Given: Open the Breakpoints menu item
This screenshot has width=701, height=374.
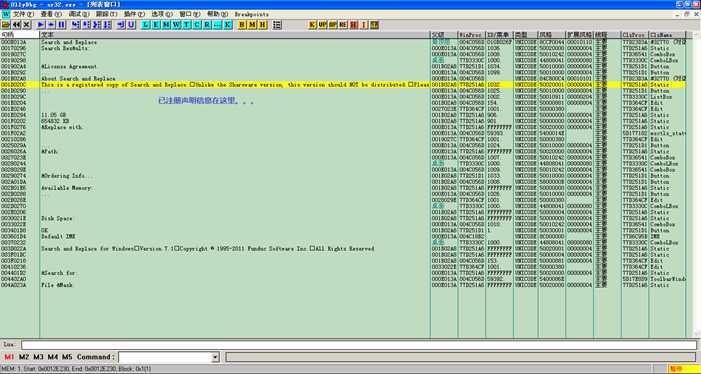Looking at the screenshot, I should [252, 14].
